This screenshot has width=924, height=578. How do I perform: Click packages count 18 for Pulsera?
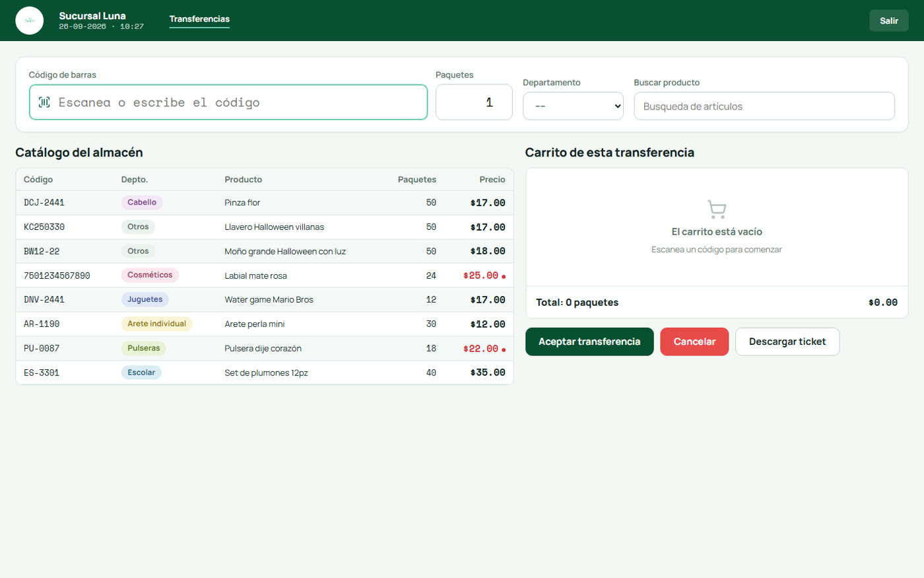(431, 349)
